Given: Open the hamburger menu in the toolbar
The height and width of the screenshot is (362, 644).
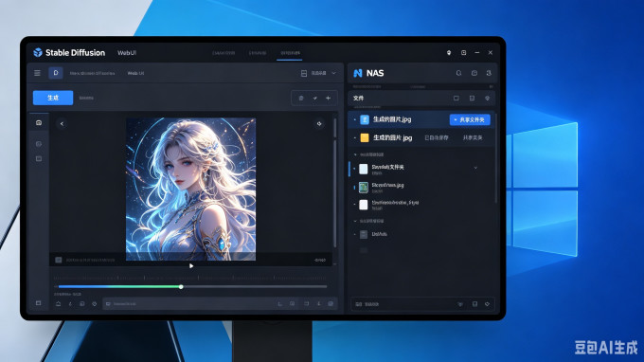Looking at the screenshot, I should click(37, 73).
